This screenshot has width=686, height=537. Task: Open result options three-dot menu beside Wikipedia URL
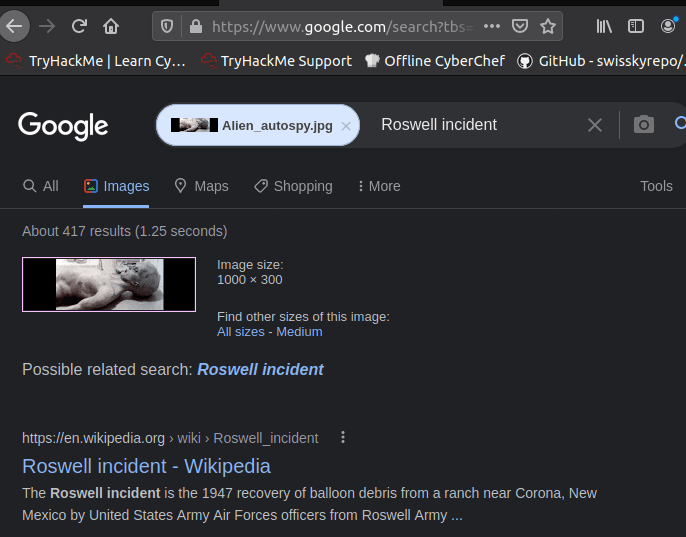point(343,437)
